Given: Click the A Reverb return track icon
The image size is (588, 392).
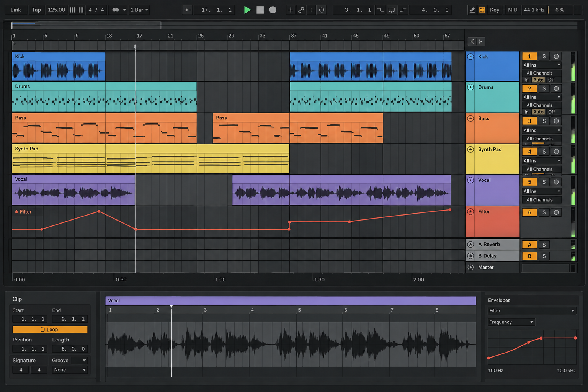Looking at the screenshot, I should click(470, 244).
